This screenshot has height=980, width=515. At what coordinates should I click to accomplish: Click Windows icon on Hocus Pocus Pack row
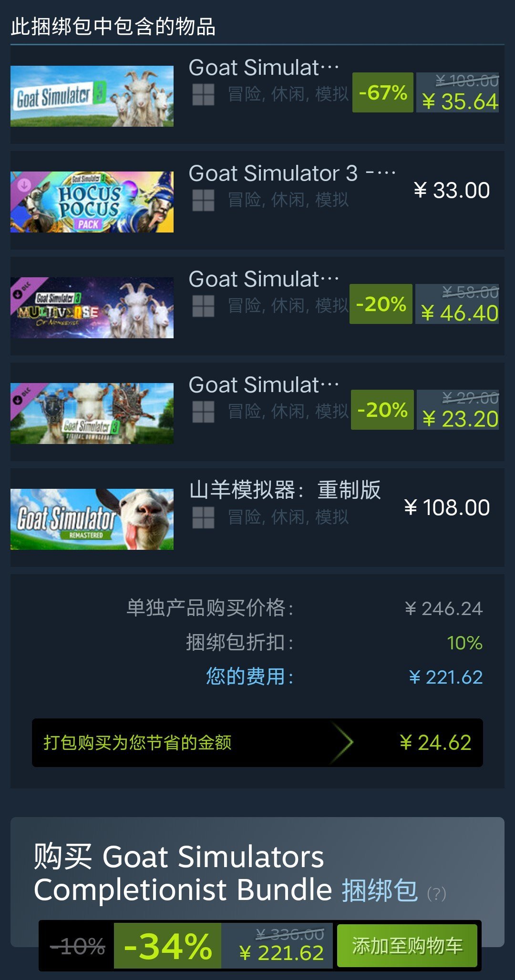tap(203, 200)
